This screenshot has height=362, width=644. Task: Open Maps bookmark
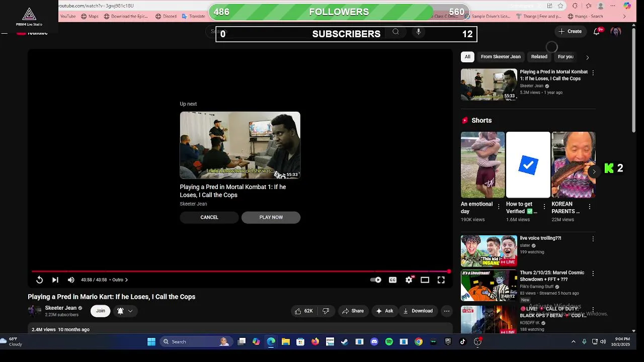pos(90,16)
